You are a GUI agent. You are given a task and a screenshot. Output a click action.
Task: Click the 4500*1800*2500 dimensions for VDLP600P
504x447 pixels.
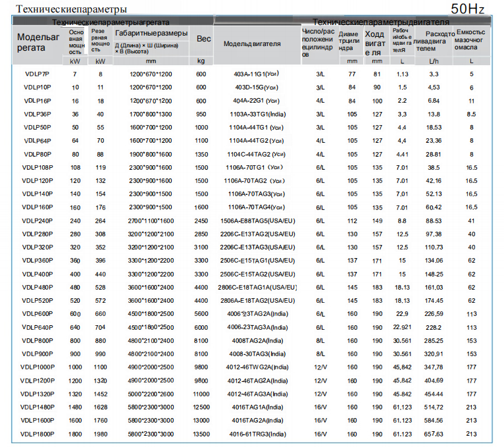click(x=151, y=314)
